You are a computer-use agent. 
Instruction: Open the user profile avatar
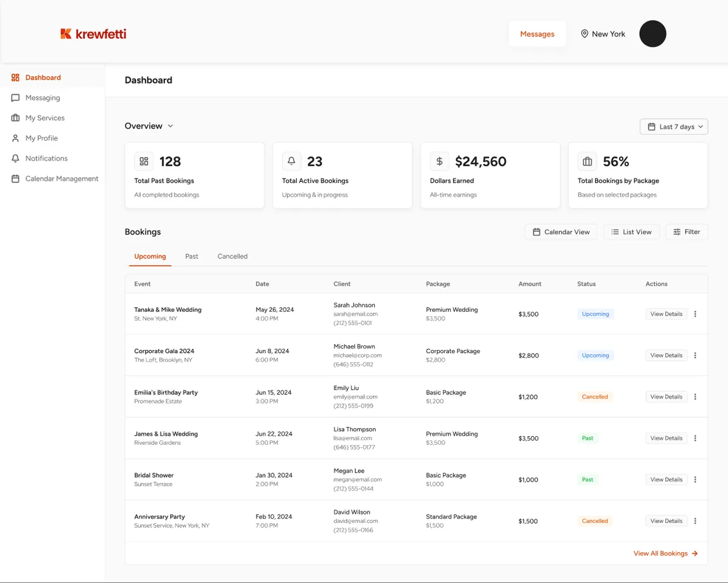[x=653, y=34]
